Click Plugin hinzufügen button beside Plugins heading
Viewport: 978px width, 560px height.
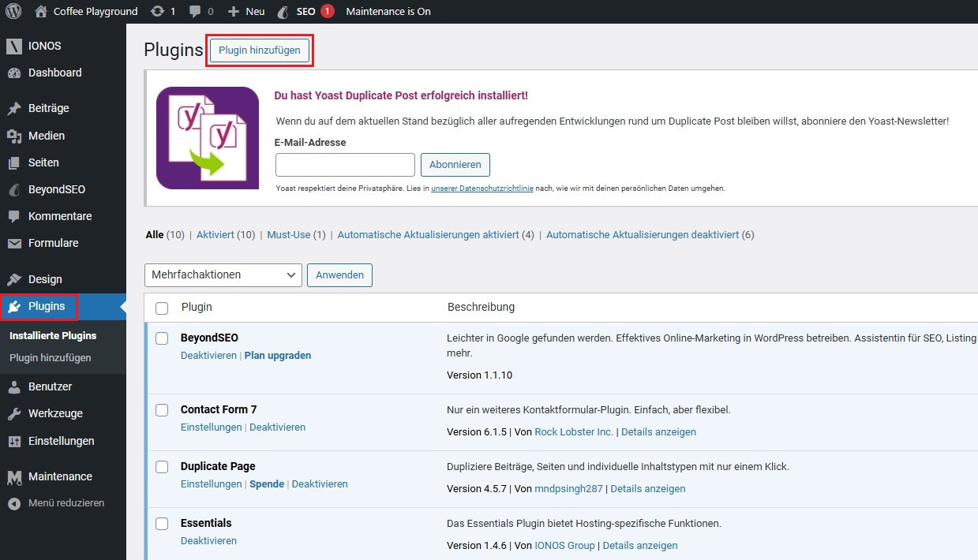point(260,50)
